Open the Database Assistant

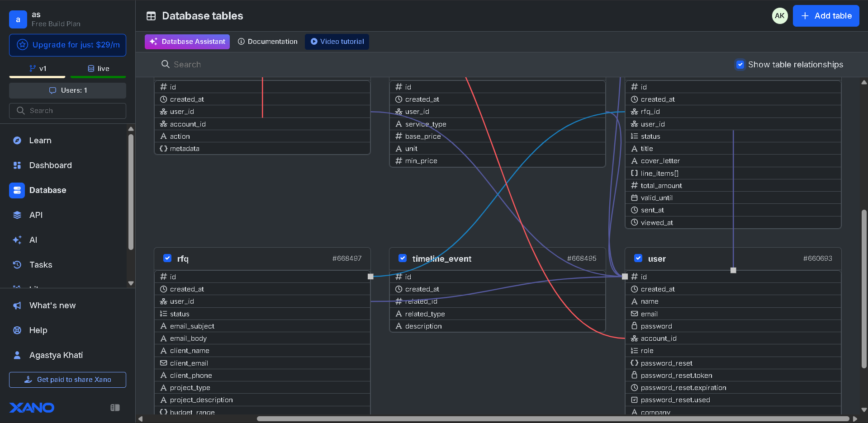pos(187,42)
